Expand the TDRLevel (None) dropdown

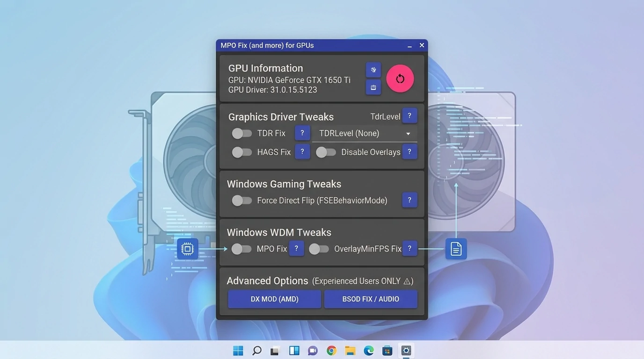tap(365, 134)
